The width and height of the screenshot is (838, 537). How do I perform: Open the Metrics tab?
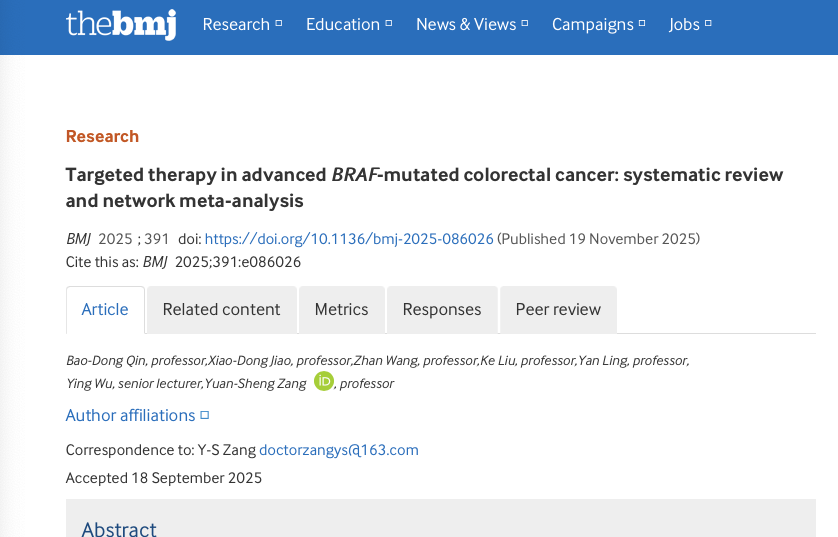tap(341, 309)
